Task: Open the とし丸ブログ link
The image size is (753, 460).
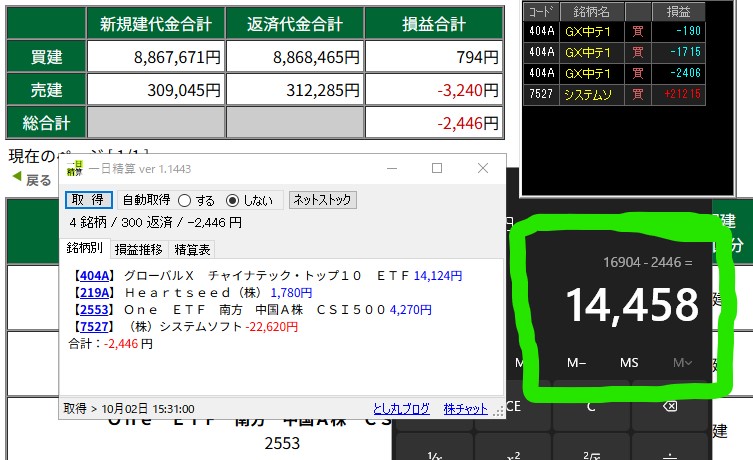Action: click(x=401, y=409)
